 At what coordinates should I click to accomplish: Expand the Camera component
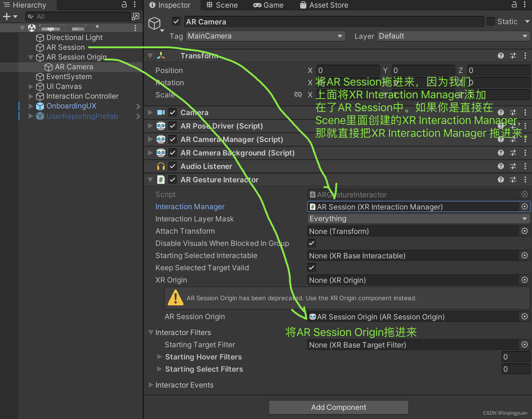click(x=150, y=112)
